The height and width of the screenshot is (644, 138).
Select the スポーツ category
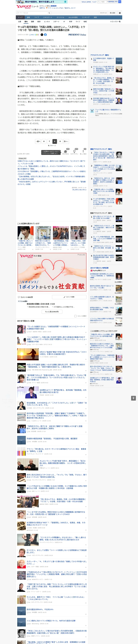tap(56, 21)
